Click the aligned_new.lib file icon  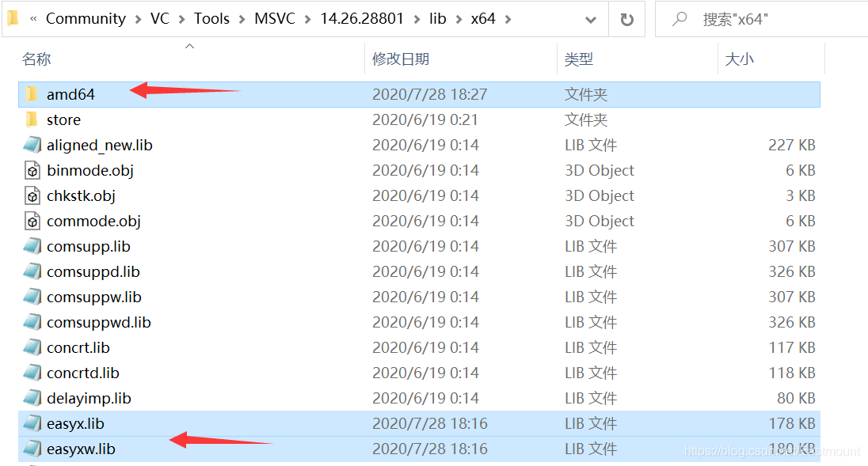click(32, 145)
